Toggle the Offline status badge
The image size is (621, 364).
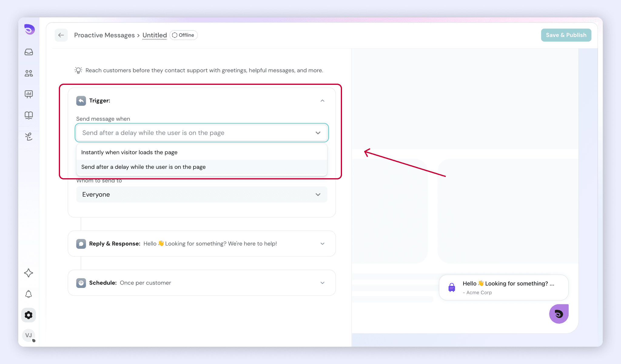(x=183, y=35)
